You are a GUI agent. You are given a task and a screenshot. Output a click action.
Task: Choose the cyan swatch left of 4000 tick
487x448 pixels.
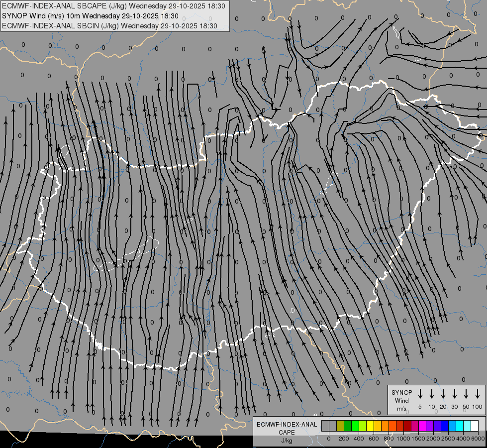460,426
